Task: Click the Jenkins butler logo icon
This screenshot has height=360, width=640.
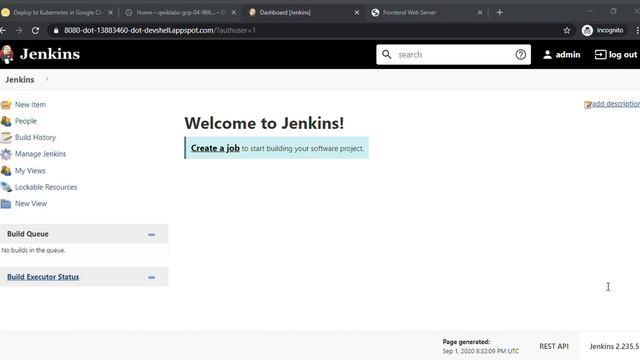Action: 6,54
